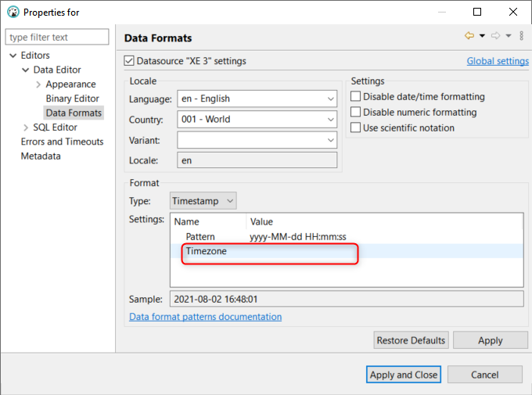Click the Name column header
The image size is (532, 395).
click(208, 221)
